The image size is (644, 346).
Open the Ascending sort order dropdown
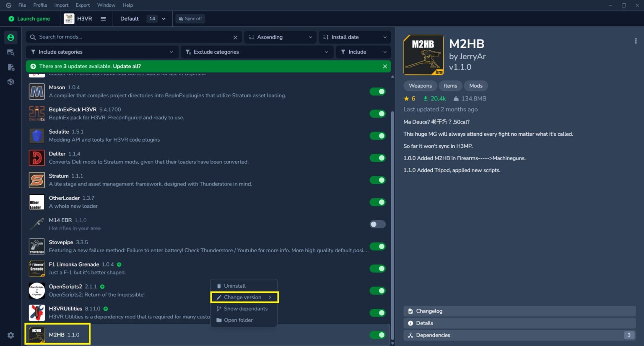280,37
